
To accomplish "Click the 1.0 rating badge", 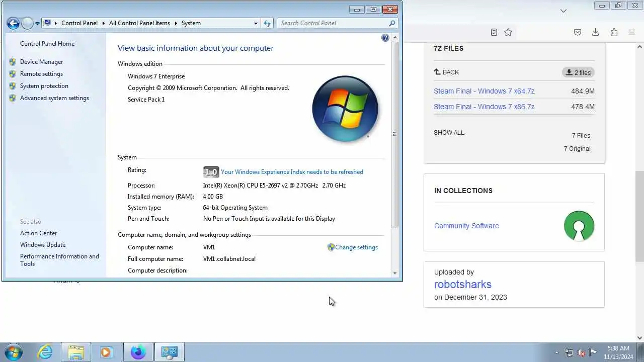I will coord(211,172).
